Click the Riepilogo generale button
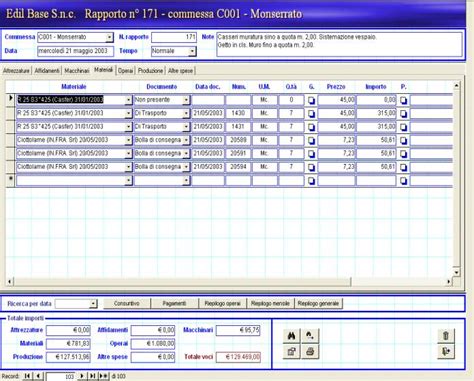This screenshot has width=474, height=381. point(318,303)
